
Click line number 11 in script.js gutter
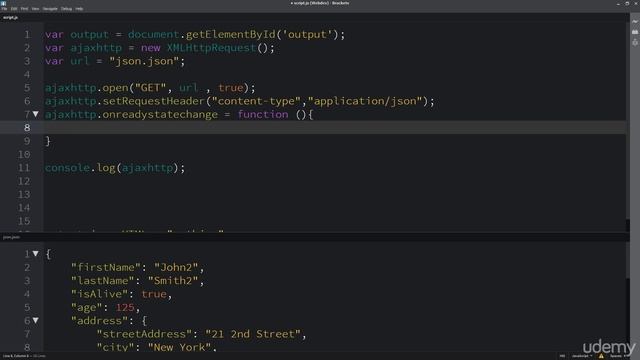24,168
